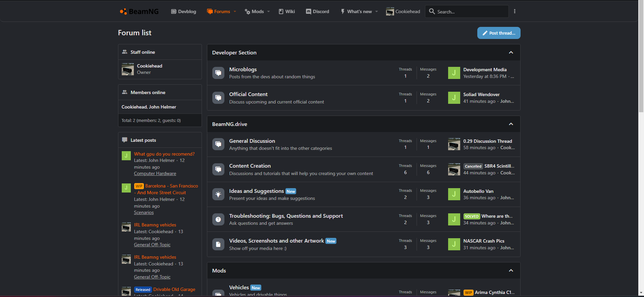Click the Content Creation forum icon

pos(218,169)
